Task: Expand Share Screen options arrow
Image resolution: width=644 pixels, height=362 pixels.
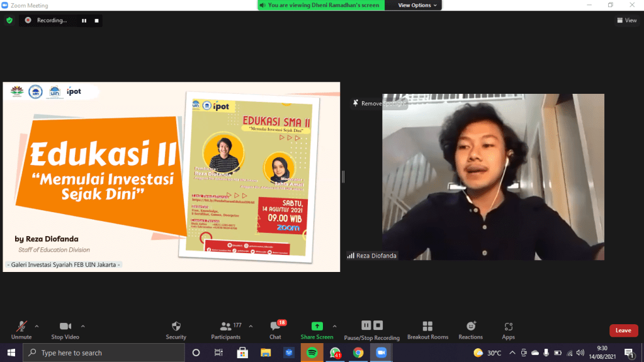Action: (334, 326)
